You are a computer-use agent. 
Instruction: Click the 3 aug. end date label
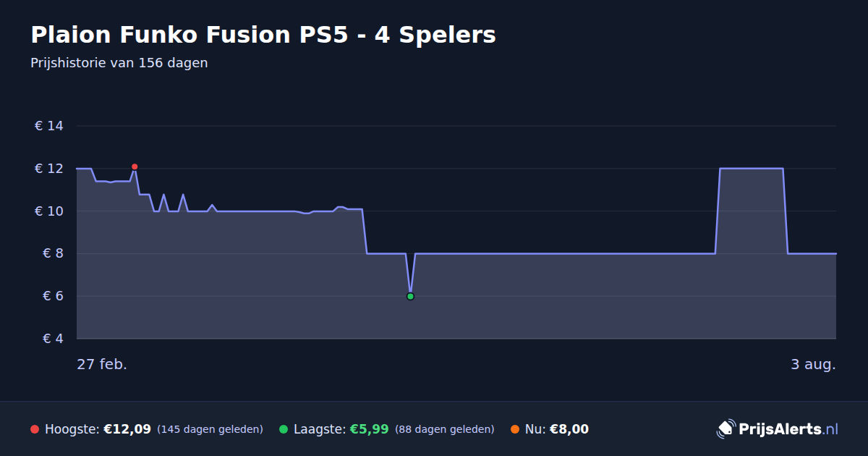coord(813,364)
